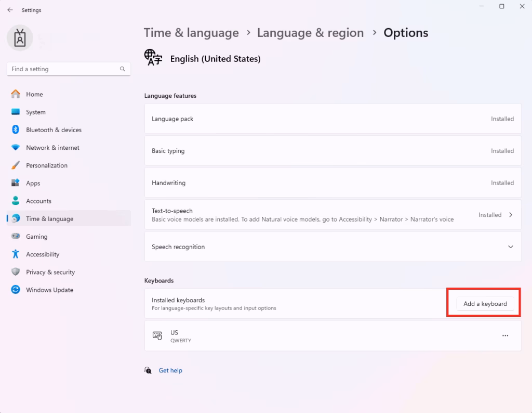Click the Accounts person icon
The image size is (532, 413).
click(x=16, y=200)
